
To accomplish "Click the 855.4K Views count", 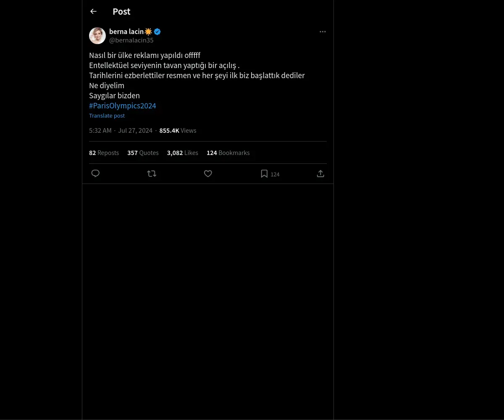I will tap(178, 131).
